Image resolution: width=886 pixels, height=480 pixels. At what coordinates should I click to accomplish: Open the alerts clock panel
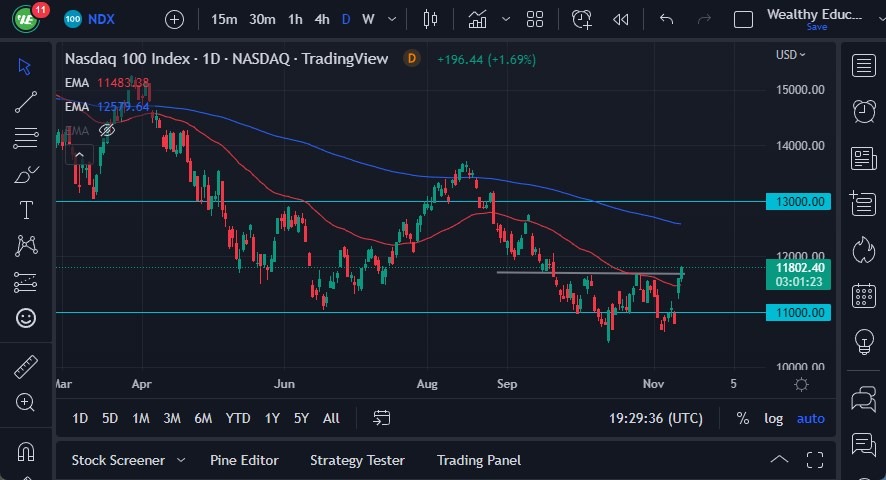pos(863,110)
